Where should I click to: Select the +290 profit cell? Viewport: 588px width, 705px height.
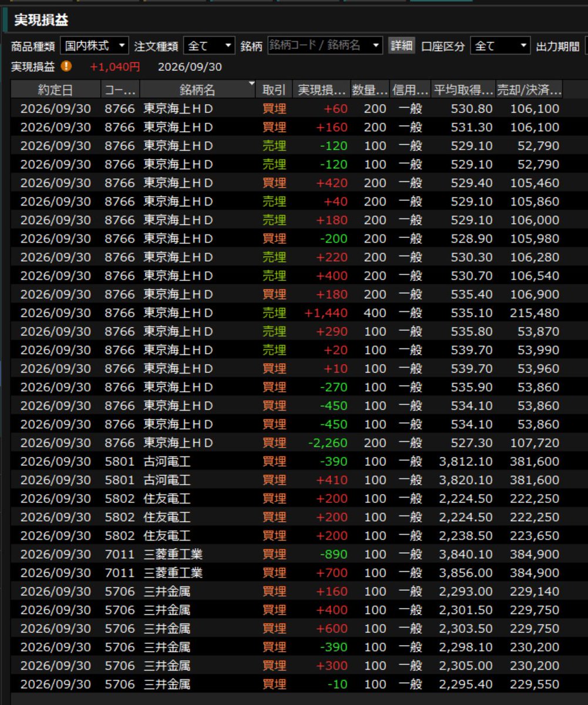pos(332,331)
